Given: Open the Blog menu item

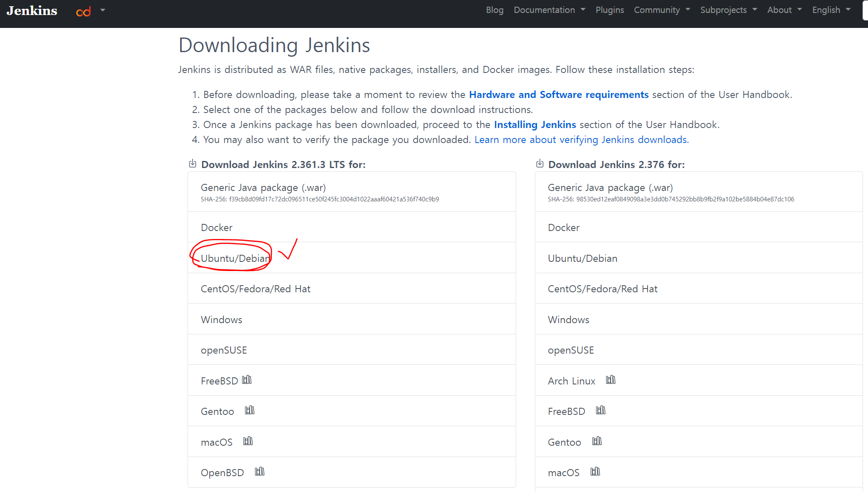Looking at the screenshot, I should 494,10.
